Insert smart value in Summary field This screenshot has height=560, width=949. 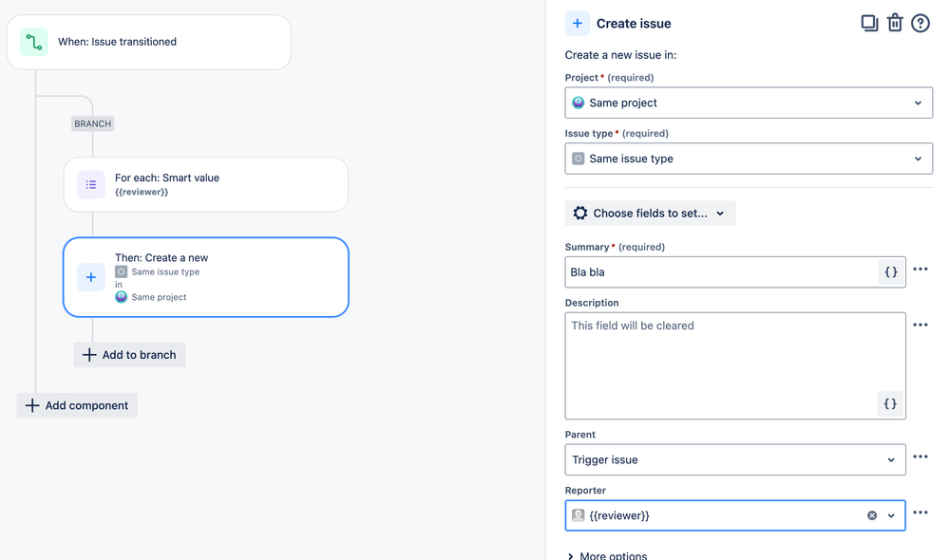point(890,272)
